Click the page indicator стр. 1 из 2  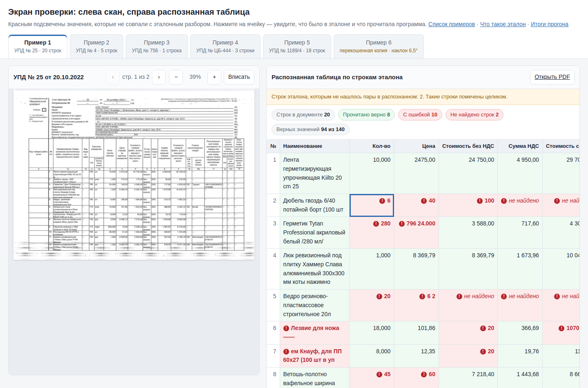tap(136, 77)
